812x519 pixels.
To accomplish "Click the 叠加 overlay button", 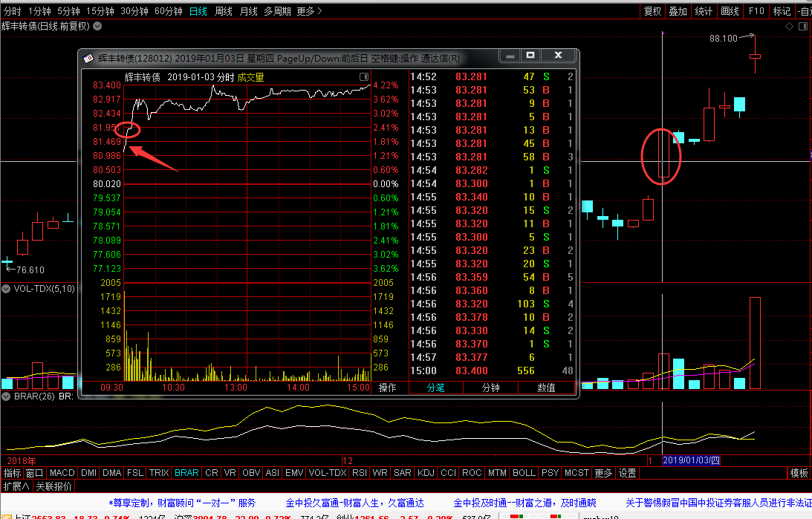I will click(x=678, y=11).
